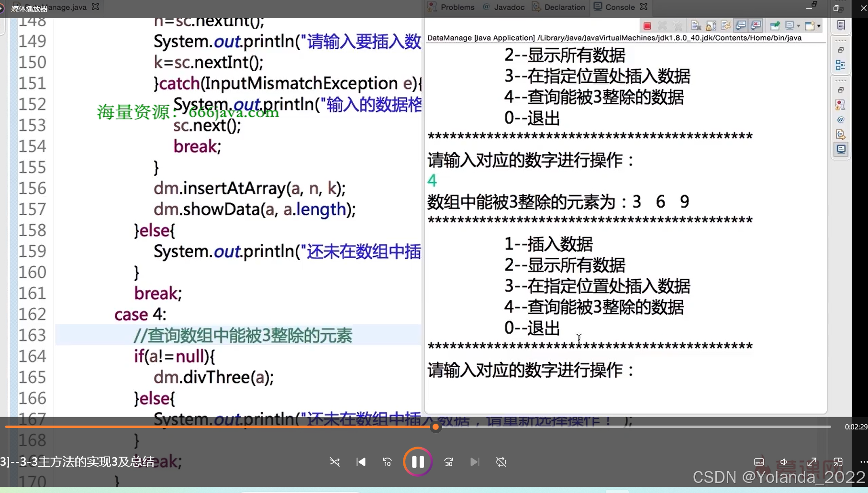
Task: Toggle repeat mode in media player
Action: tap(501, 462)
